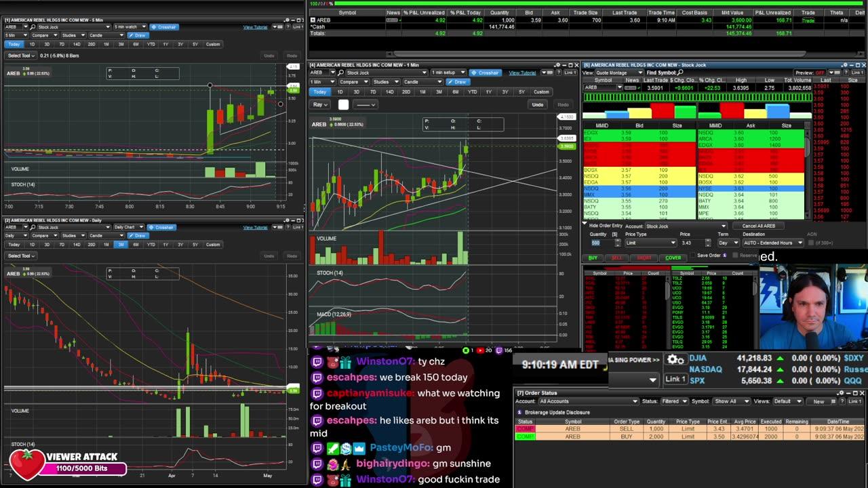Screen dimensions: 868x488
Task: Open the white drawing color swatch
Action: [343, 104]
